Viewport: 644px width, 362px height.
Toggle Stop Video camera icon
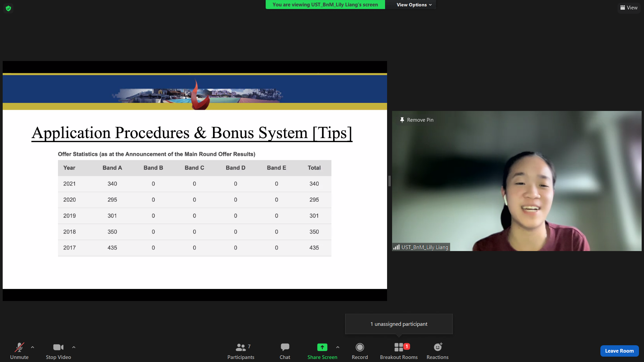pyautogui.click(x=58, y=347)
